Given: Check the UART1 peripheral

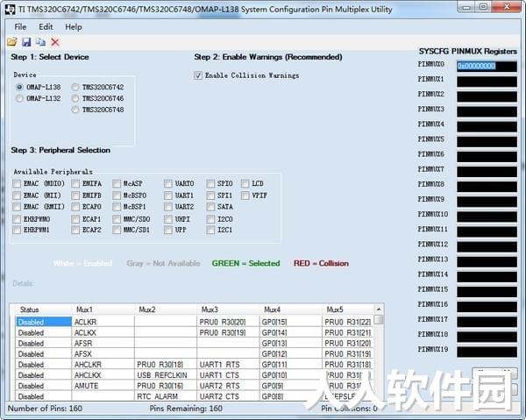Looking at the screenshot, I should pyautogui.click(x=168, y=196).
